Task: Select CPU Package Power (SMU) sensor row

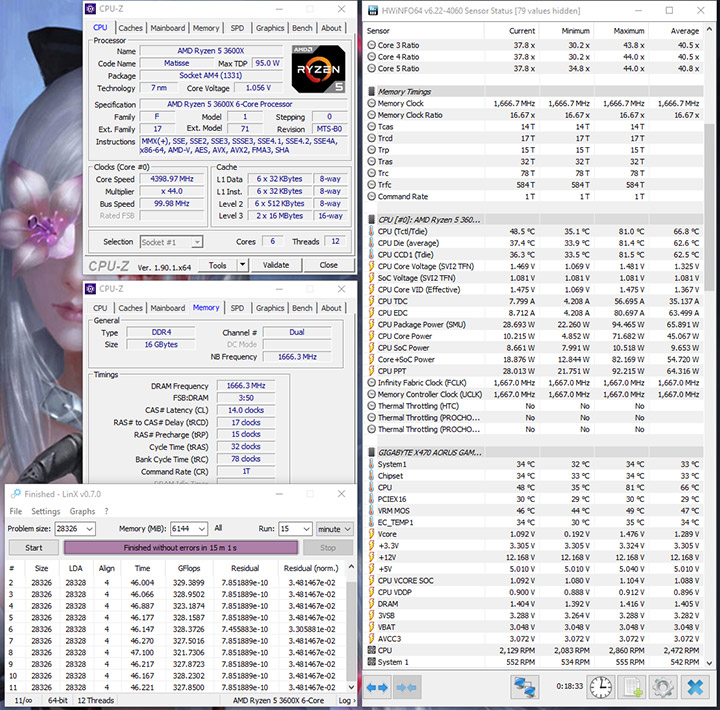Action: (x=534, y=324)
